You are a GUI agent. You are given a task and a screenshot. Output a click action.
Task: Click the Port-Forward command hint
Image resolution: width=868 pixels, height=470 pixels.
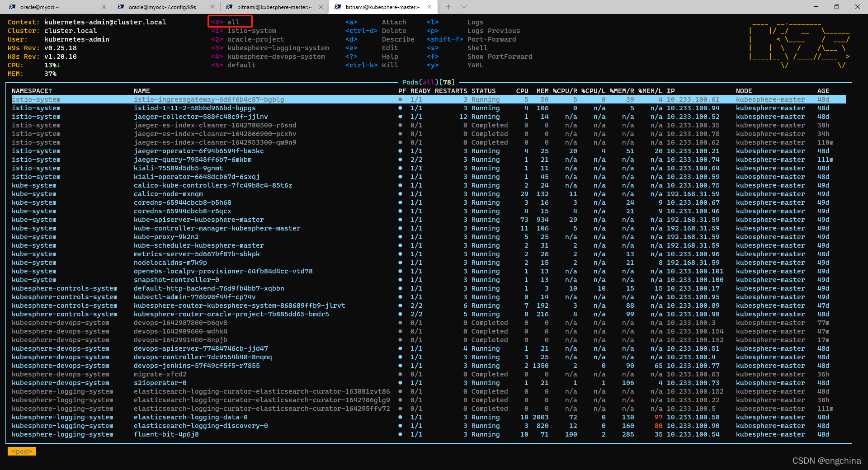click(x=491, y=39)
